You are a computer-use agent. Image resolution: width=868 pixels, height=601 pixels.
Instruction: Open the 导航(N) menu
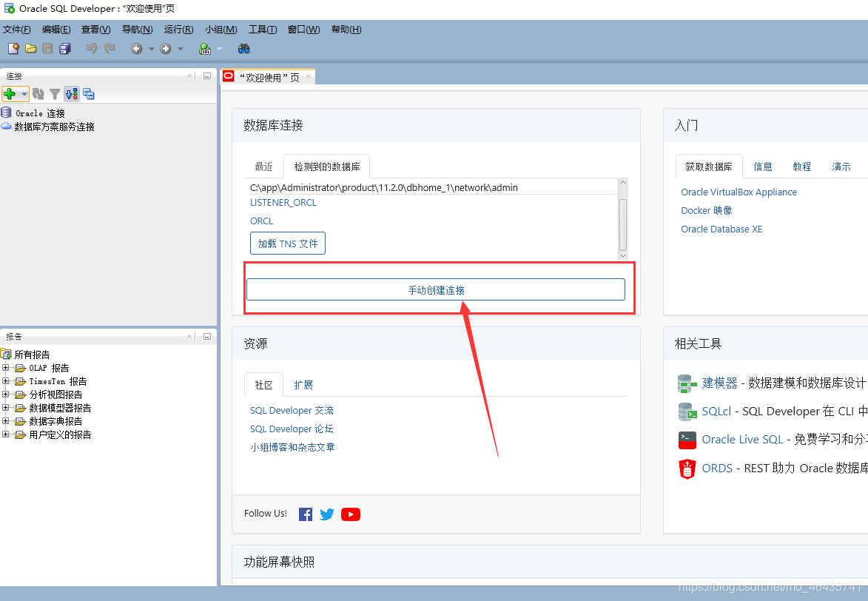(138, 30)
